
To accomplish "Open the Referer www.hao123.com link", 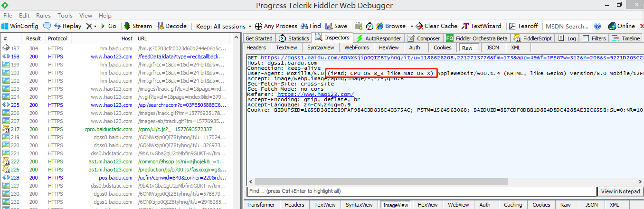I will click(x=315, y=95).
